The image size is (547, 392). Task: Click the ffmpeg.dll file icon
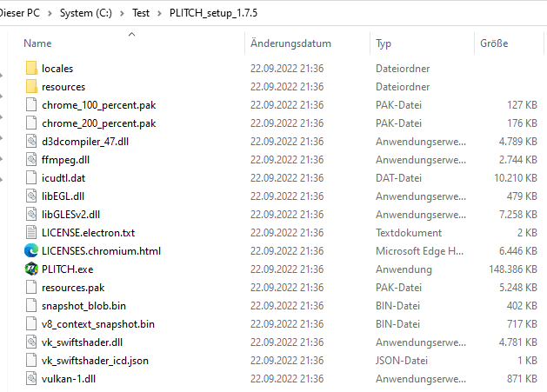[31, 159]
